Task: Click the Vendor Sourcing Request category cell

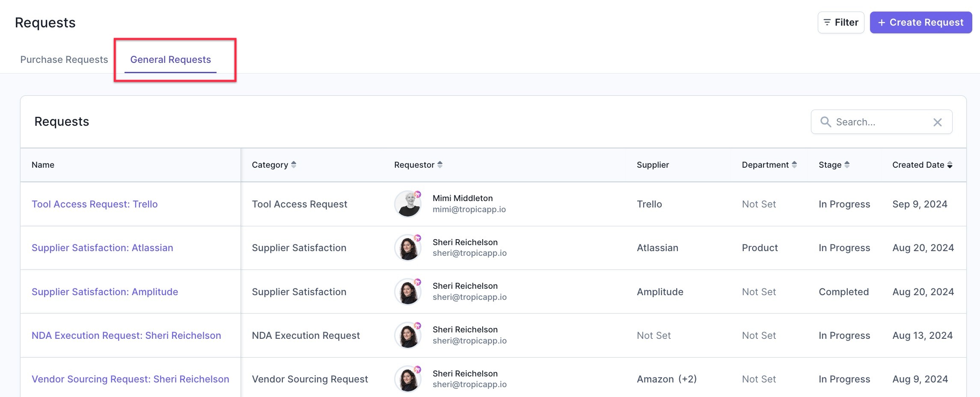Action: tap(310, 379)
